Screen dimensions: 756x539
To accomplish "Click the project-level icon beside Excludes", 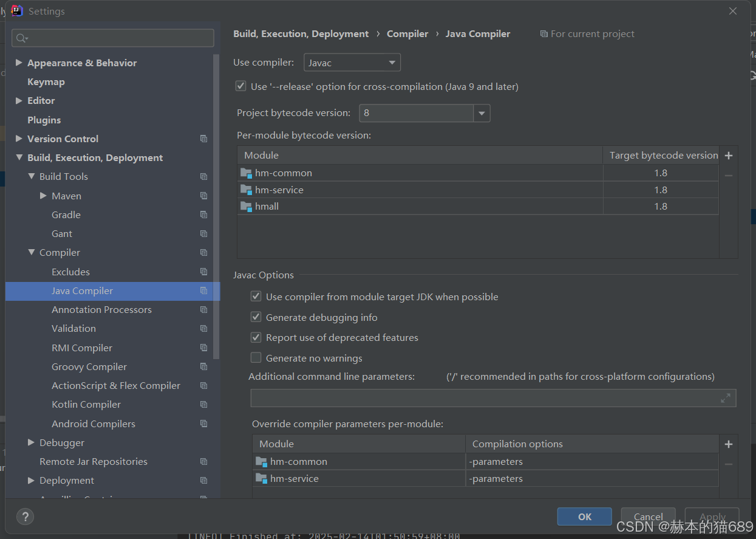I will click(x=204, y=272).
